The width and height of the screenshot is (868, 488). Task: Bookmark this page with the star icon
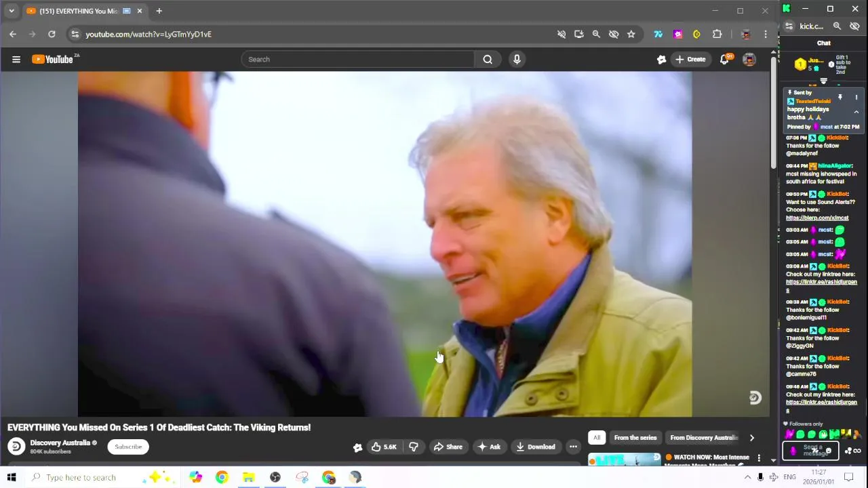(631, 34)
